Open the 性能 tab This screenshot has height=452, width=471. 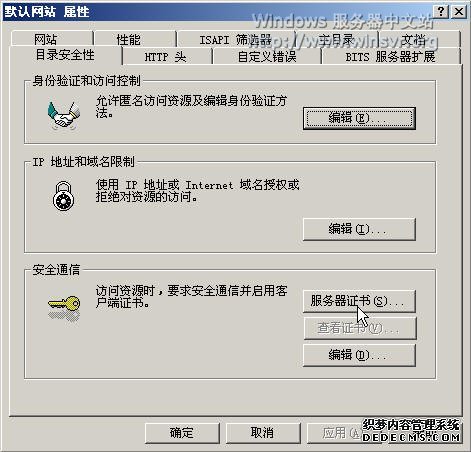pyautogui.click(x=135, y=39)
